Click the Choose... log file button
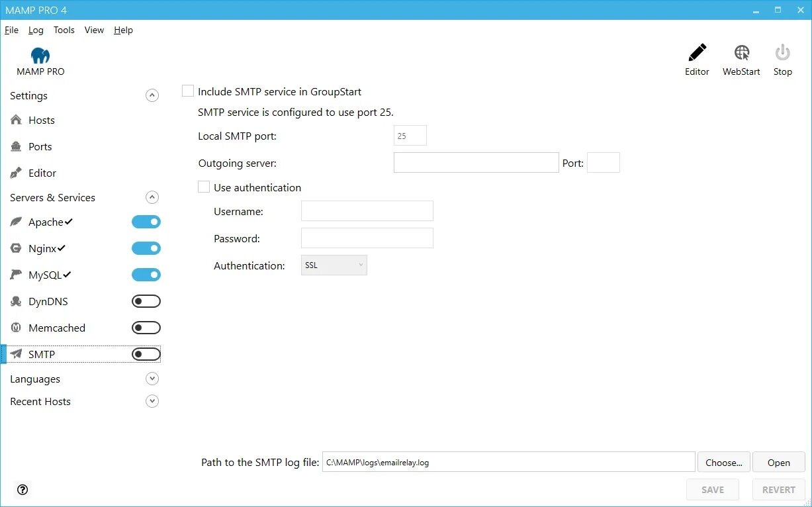Screen dimensions: 812x507 point(724,463)
